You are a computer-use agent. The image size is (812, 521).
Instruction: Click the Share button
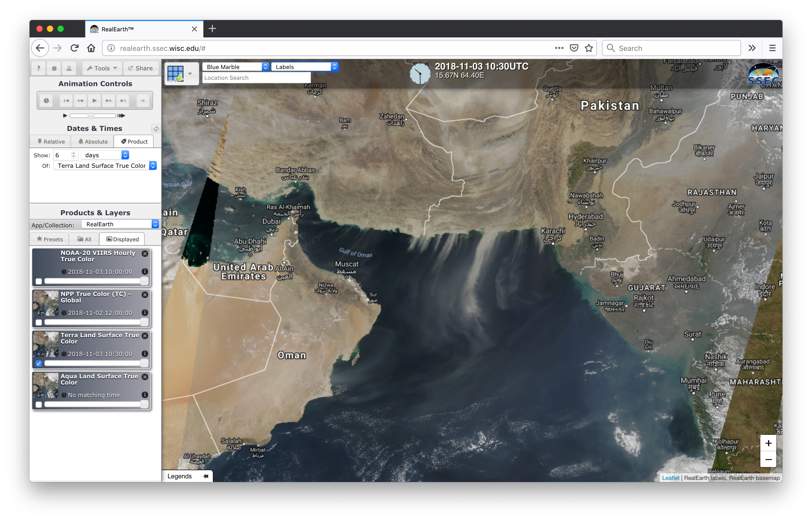(140, 68)
